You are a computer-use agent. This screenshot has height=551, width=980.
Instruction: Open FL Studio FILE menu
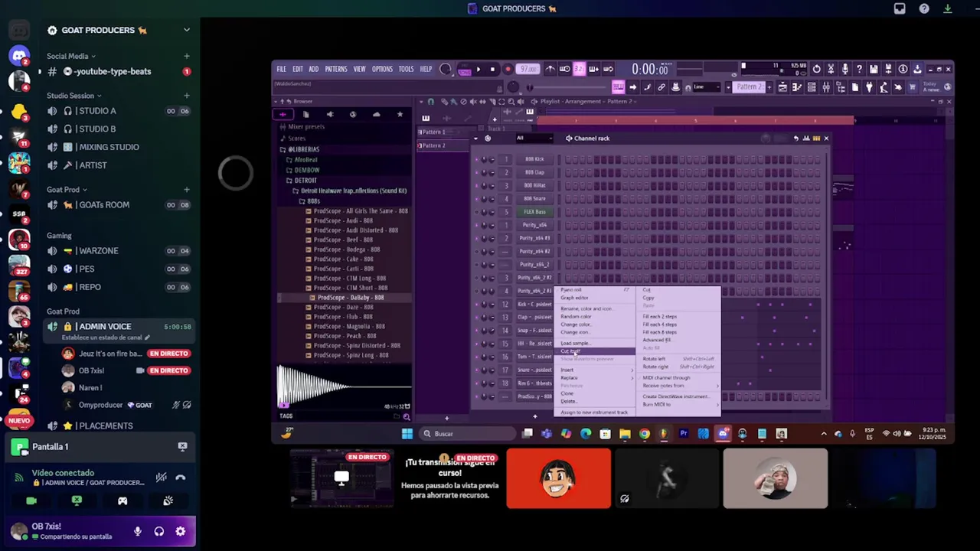tap(281, 69)
